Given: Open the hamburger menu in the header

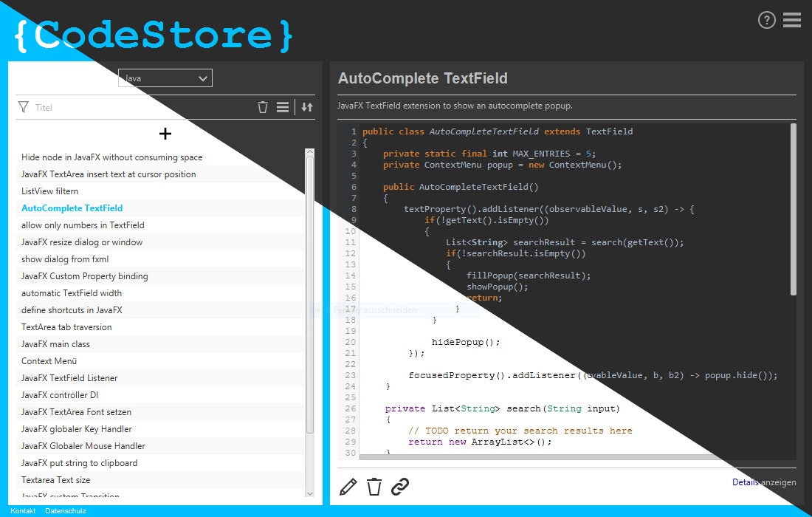Looking at the screenshot, I should point(792,20).
